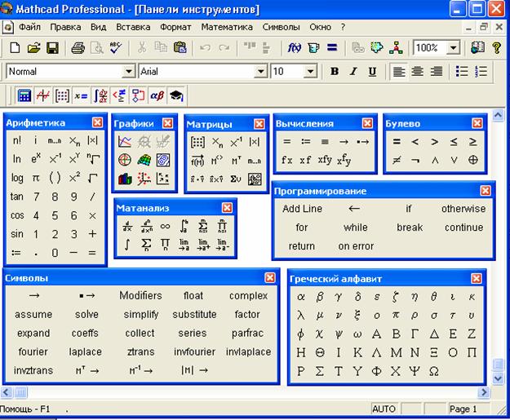The height and width of the screenshot is (420, 510).
Task: Open the Вид menu
Action: pos(98,27)
